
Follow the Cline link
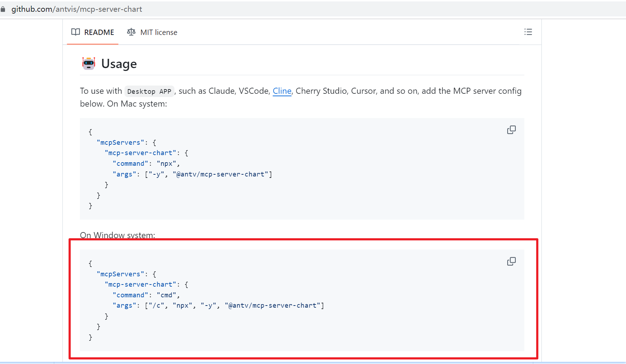pos(282,91)
